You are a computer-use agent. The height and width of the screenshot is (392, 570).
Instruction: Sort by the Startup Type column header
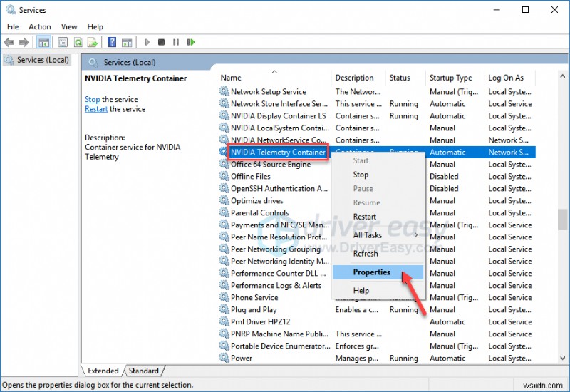click(x=455, y=78)
